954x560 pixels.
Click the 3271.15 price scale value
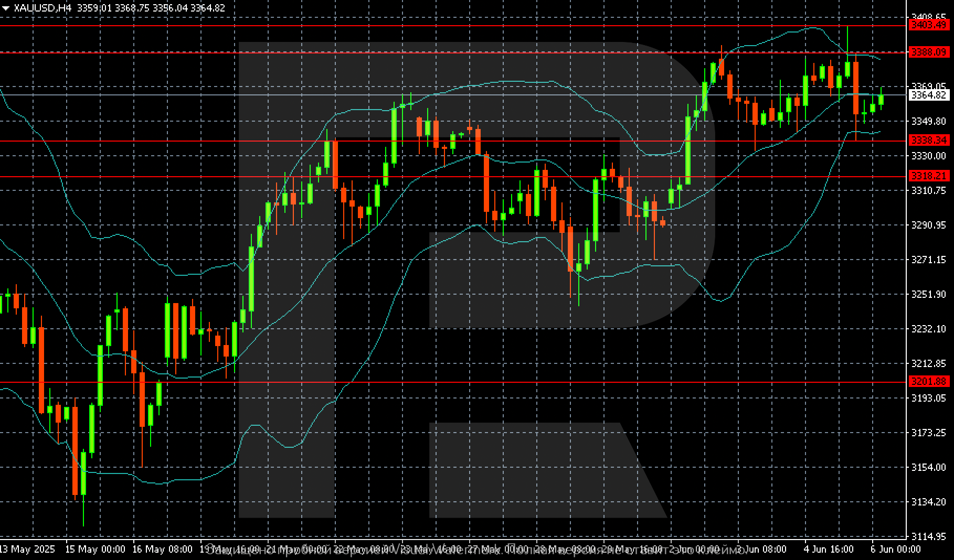(929, 260)
